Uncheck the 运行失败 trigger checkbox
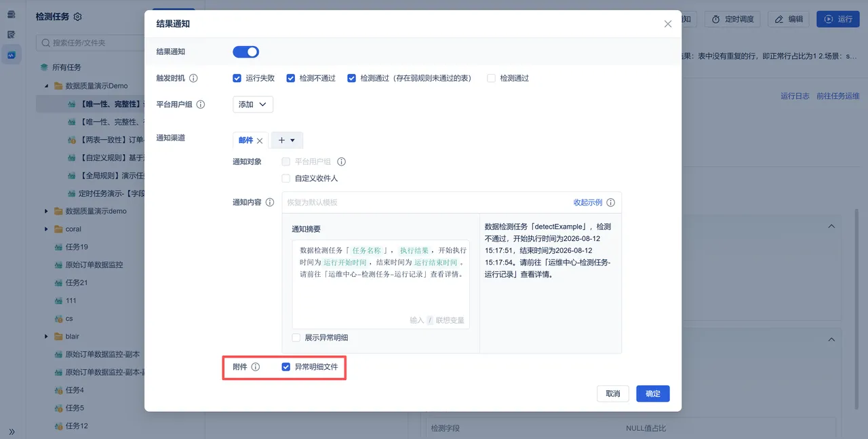 pos(237,78)
